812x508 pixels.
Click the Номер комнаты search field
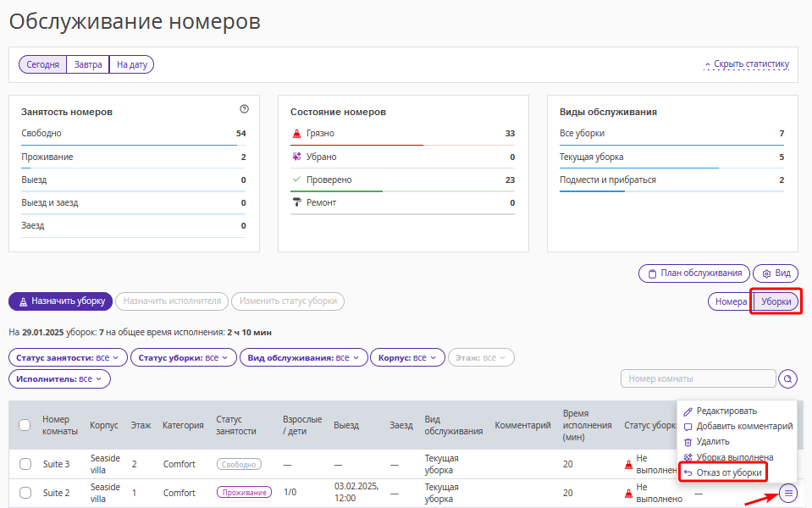[x=698, y=378]
